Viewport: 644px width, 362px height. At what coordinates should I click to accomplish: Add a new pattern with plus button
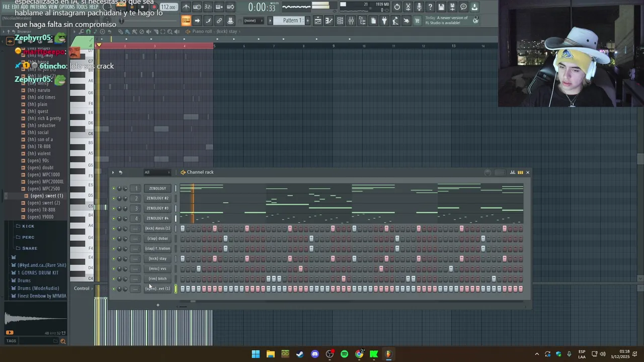click(x=308, y=21)
